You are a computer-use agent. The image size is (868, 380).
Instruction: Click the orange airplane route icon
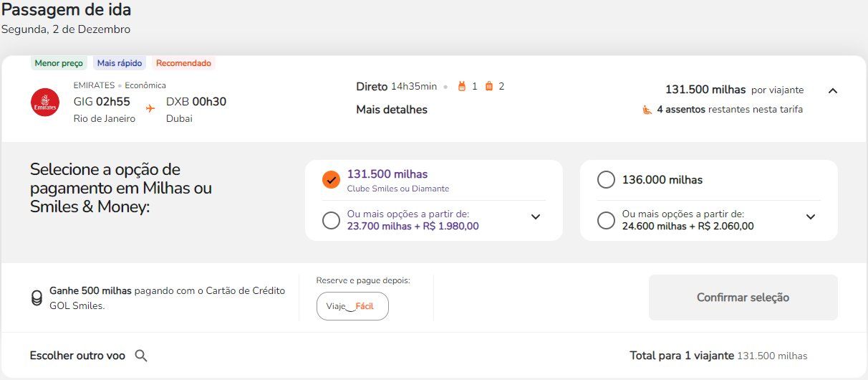click(x=150, y=108)
